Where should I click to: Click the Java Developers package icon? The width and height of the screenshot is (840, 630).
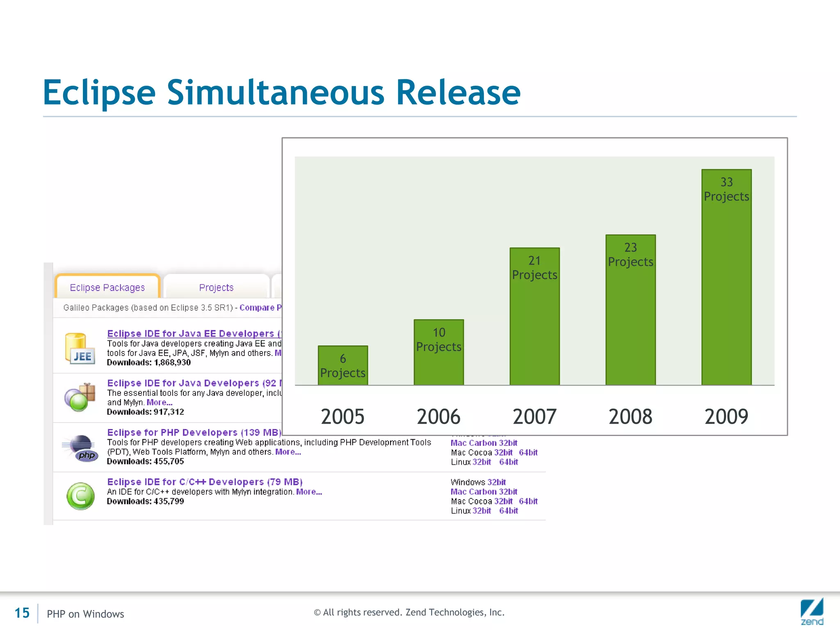[80, 397]
